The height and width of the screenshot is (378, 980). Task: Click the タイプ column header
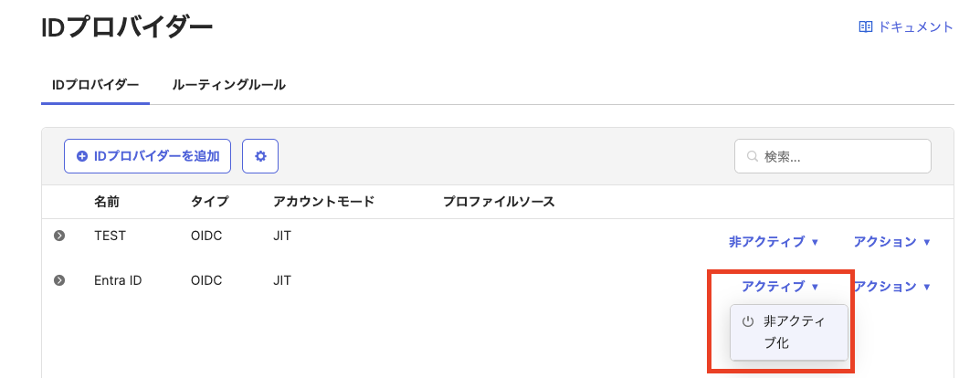tap(209, 201)
